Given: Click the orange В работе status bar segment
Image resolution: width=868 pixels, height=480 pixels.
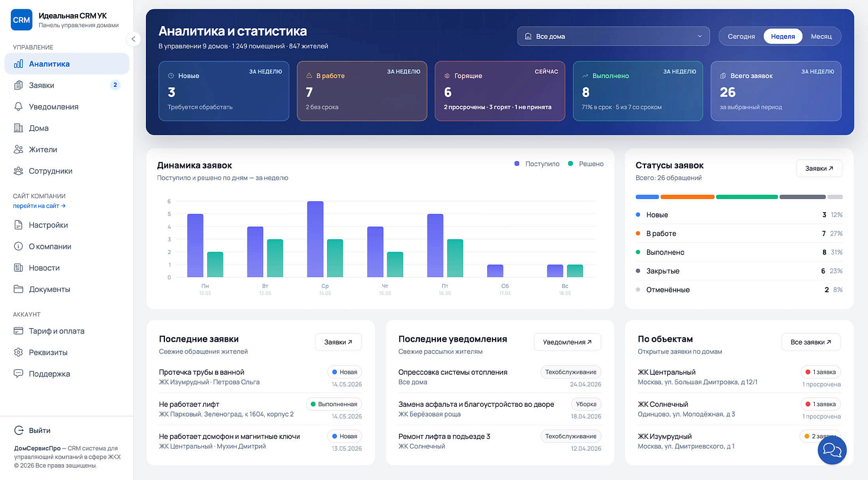Looking at the screenshot, I should tap(687, 197).
